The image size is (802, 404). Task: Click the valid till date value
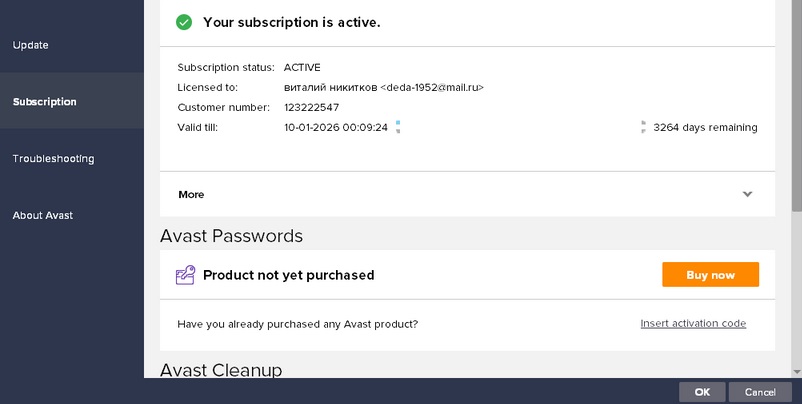point(335,127)
